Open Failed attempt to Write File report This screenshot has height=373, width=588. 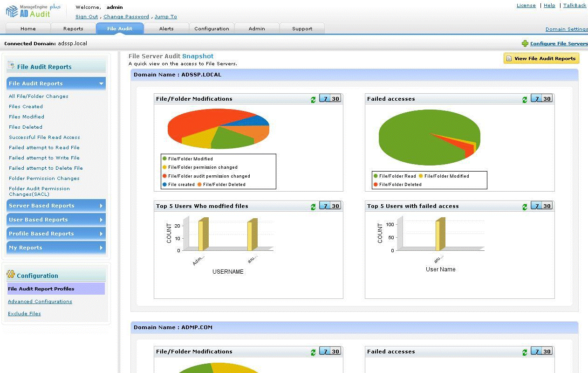click(44, 158)
